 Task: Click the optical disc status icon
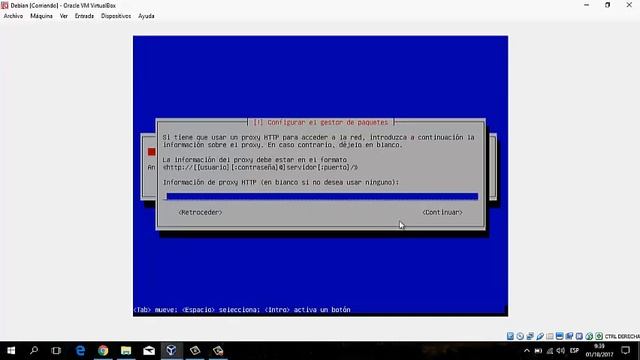pos(520,336)
